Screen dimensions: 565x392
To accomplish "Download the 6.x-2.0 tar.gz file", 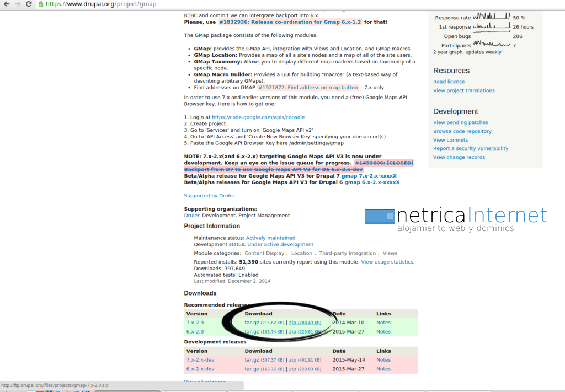I will click(x=252, y=332).
